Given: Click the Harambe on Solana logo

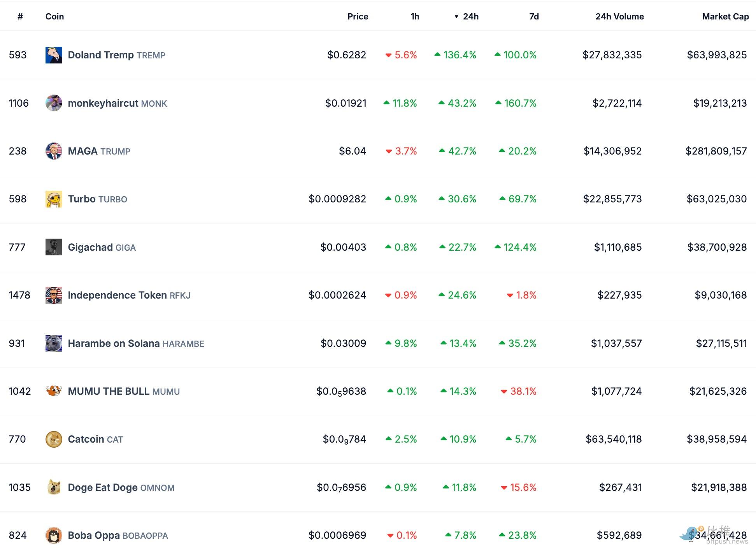Looking at the screenshot, I should tap(54, 343).
